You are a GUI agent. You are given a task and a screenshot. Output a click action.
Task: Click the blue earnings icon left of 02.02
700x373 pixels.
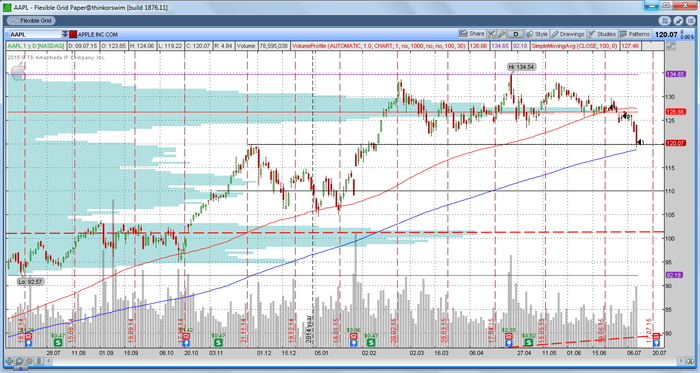[x=354, y=343]
